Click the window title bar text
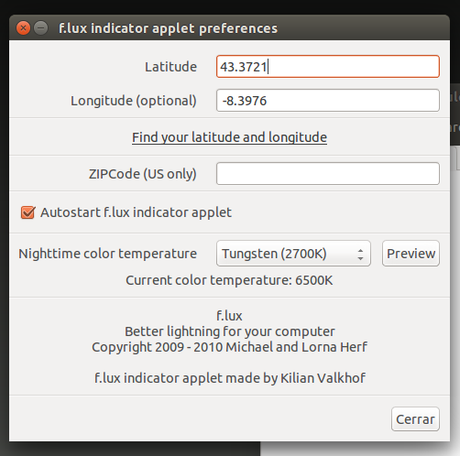This screenshot has height=456, width=460. coord(168,28)
